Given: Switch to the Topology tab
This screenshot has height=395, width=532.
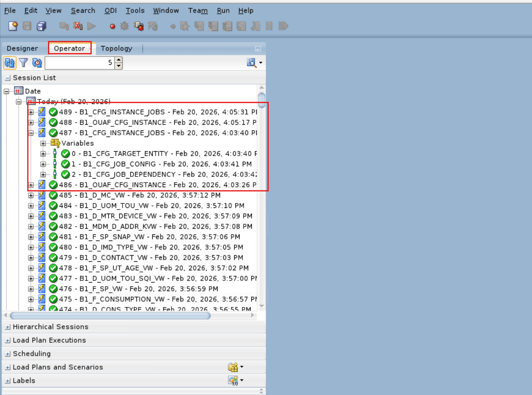Looking at the screenshot, I should click(x=117, y=49).
